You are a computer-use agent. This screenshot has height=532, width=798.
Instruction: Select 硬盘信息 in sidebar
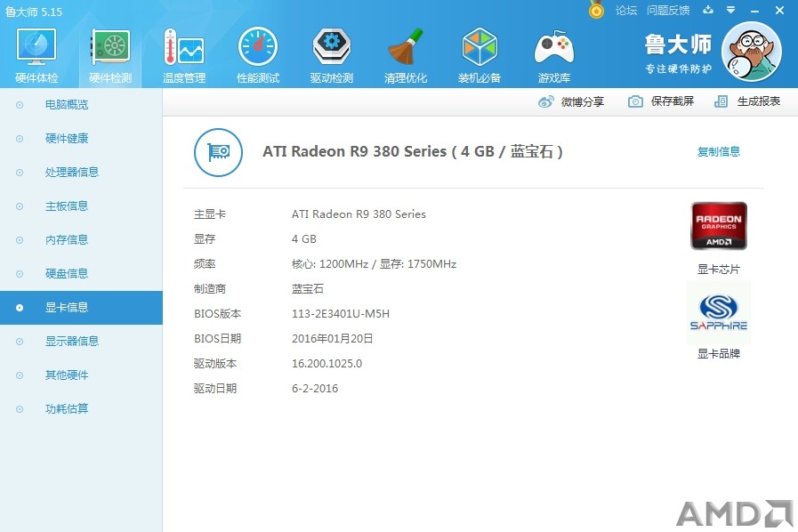(x=82, y=274)
